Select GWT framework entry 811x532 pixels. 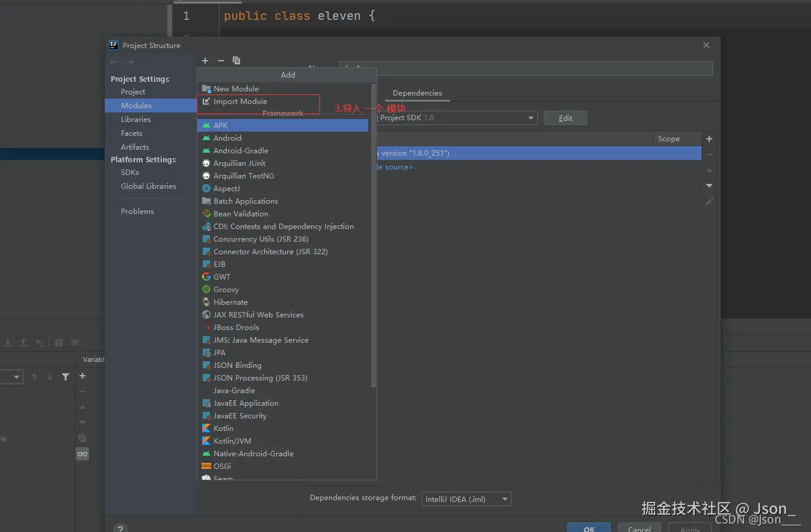pyautogui.click(x=283, y=277)
